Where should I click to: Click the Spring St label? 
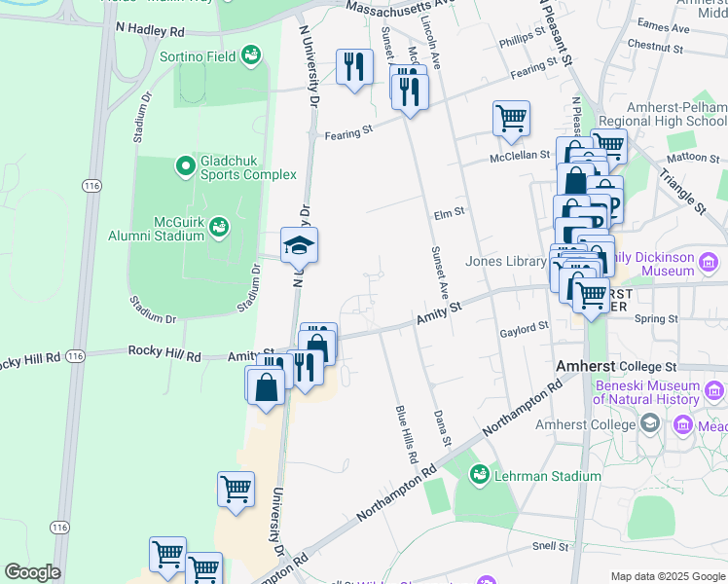(656, 318)
